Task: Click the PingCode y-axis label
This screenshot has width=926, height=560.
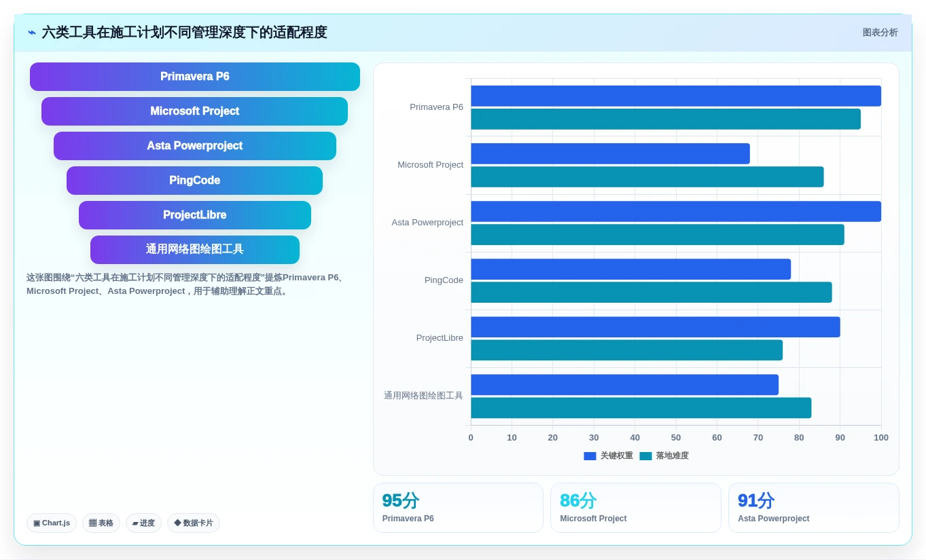Action: pyautogui.click(x=444, y=280)
